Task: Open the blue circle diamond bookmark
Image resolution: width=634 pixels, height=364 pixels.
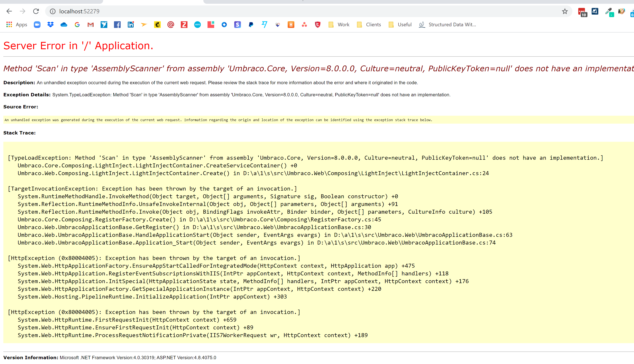Action: 224,25
